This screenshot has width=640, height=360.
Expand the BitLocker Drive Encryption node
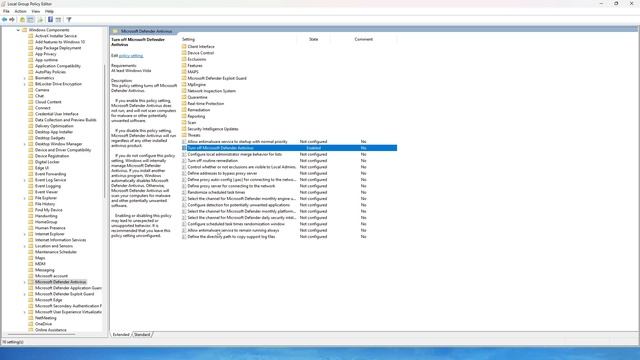pyautogui.click(x=24, y=84)
